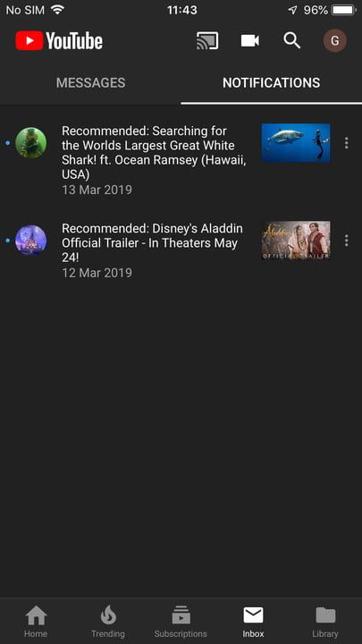Open Disney's Aladdin Official Trailer notification

152,242
